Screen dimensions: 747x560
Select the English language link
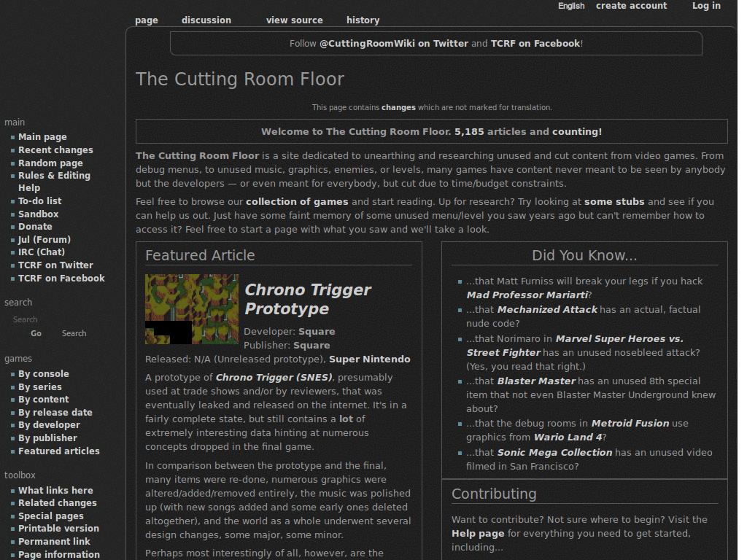tap(571, 6)
